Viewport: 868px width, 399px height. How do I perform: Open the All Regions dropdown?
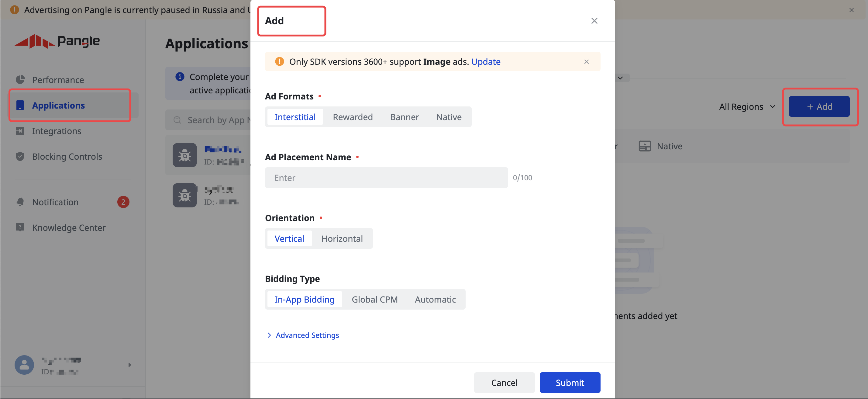coord(747,106)
